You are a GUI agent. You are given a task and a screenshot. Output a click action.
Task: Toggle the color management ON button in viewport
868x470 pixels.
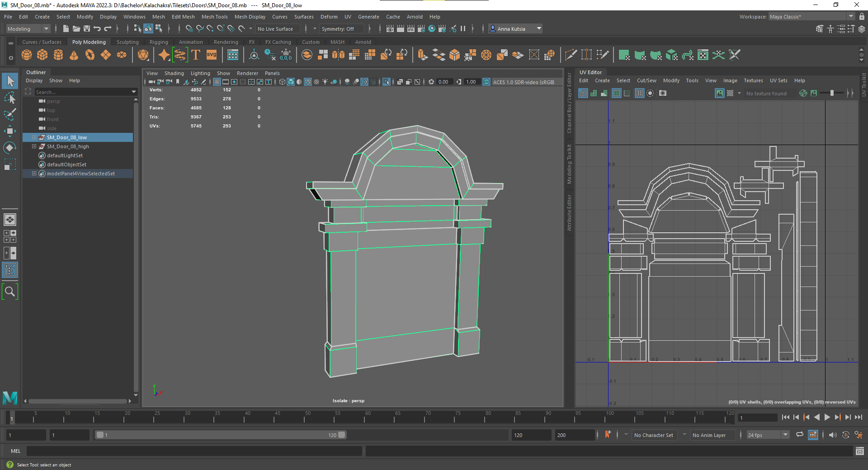[486, 82]
